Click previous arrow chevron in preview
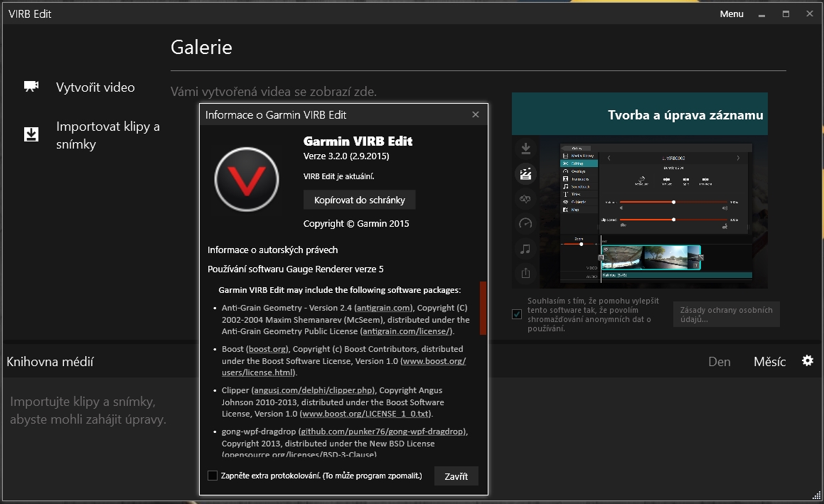824x504 pixels. [x=609, y=158]
